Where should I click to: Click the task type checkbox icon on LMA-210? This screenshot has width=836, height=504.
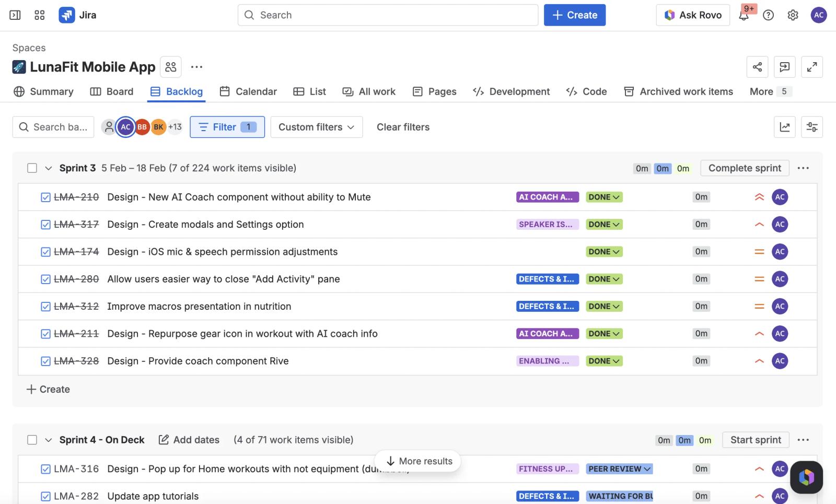tap(45, 197)
